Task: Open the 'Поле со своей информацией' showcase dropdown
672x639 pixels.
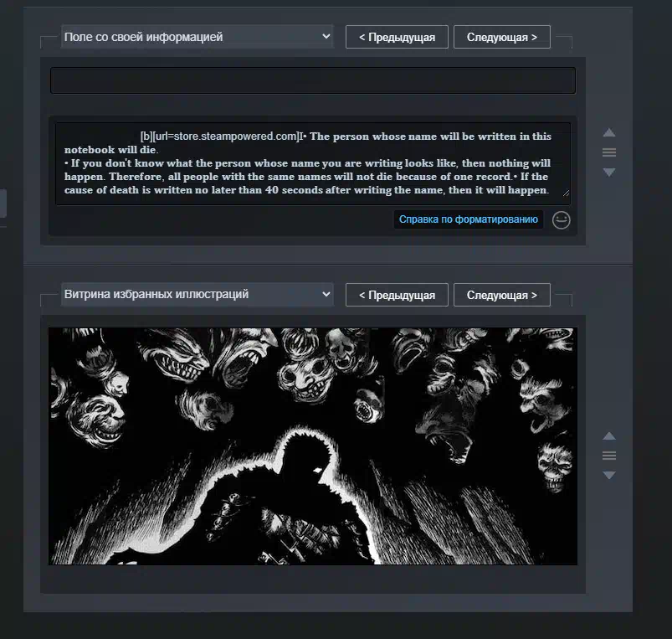Action: 197,37
